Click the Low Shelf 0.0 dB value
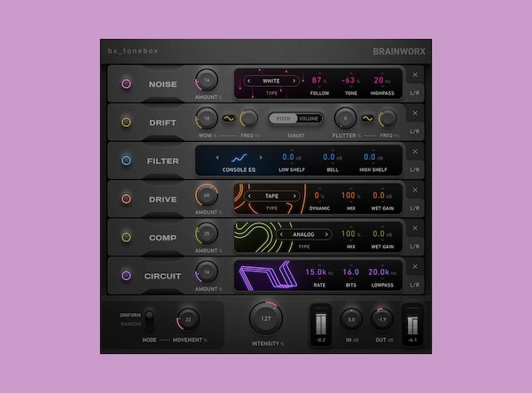This screenshot has width=532, height=393. pyautogui.click(x=288, y=157)
